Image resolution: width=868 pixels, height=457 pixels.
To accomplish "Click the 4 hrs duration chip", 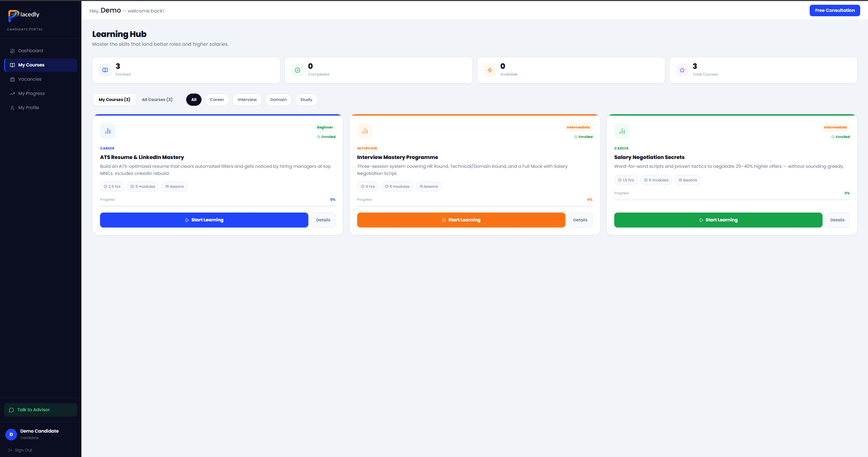I will click(368, 187).
